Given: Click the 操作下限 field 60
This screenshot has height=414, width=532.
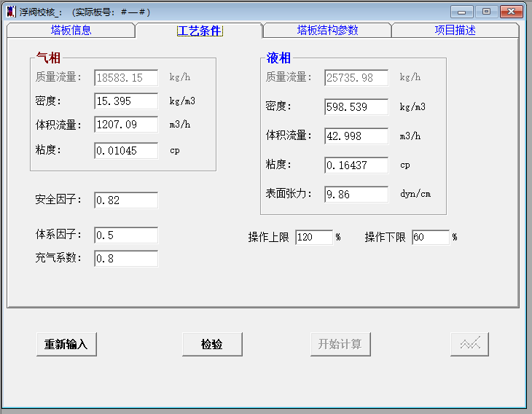Looking at the screenshot, I should 431,237.
